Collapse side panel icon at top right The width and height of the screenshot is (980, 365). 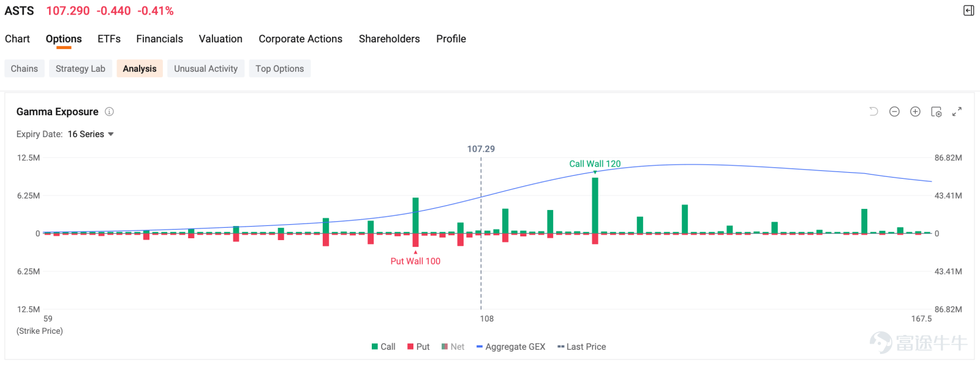pyautogui.click(x=968, y=10)
